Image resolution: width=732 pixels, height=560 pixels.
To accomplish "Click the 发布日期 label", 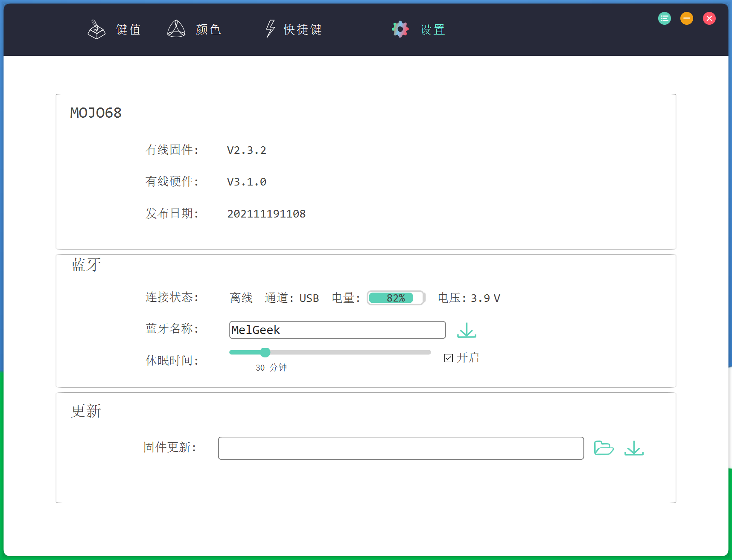I will point(172,213).
